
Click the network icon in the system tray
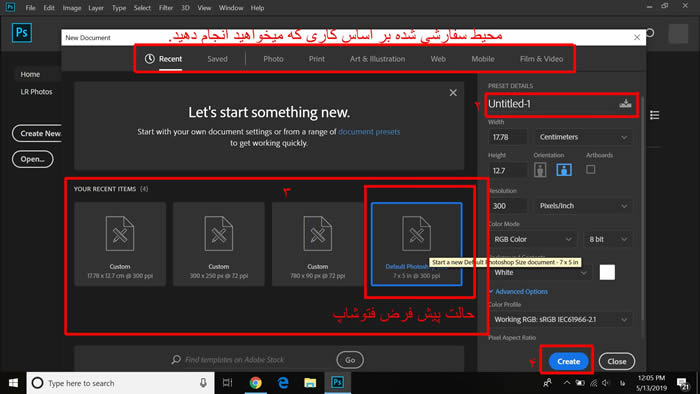pos(593,383)
